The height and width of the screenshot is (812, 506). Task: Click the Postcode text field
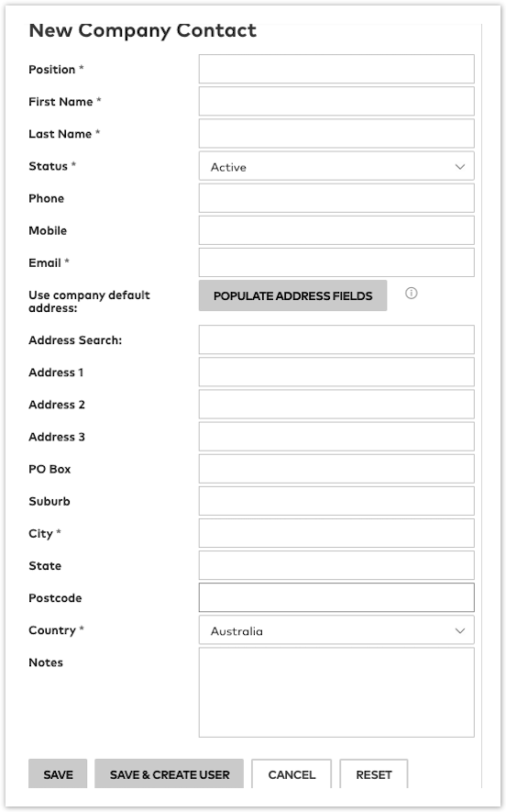click(x=336, y=597)
